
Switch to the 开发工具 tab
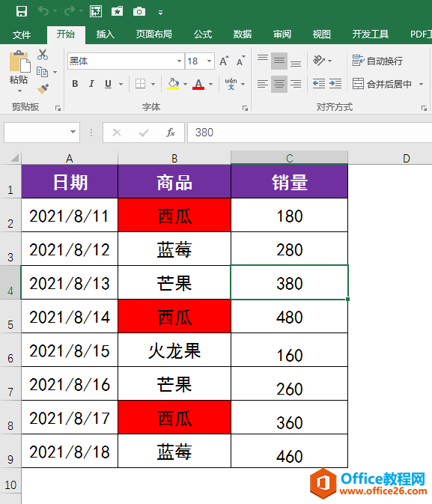tap(371, 34)
